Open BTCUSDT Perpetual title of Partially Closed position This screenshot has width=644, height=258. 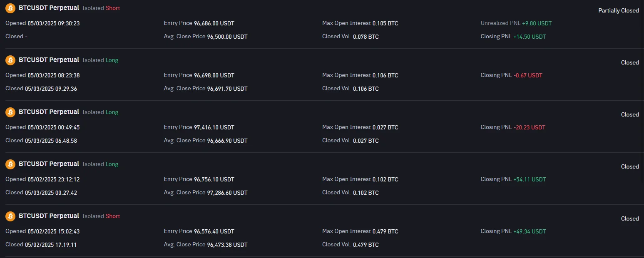coord(49,8)
